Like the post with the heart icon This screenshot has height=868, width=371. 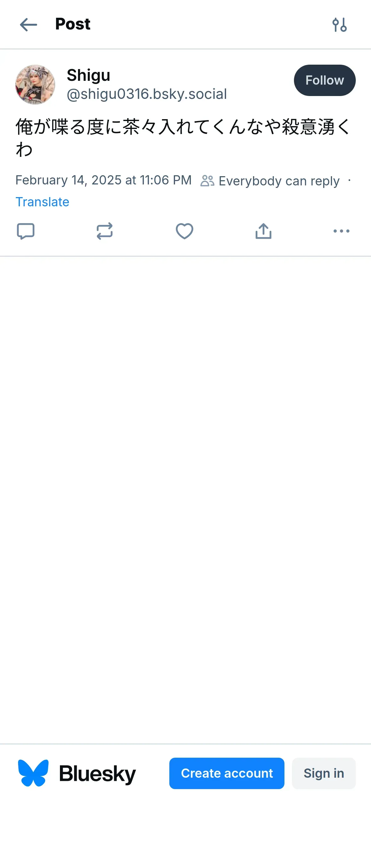[x=185, y=231]
